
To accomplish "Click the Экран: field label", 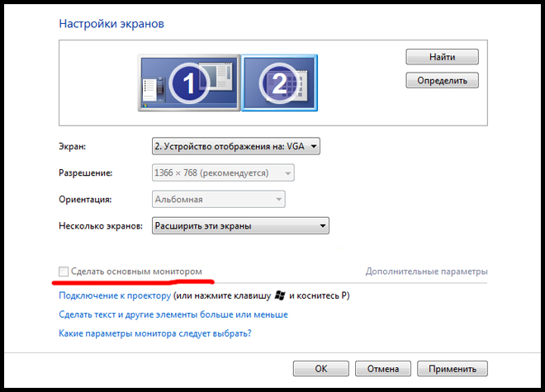I will [73, 147].
